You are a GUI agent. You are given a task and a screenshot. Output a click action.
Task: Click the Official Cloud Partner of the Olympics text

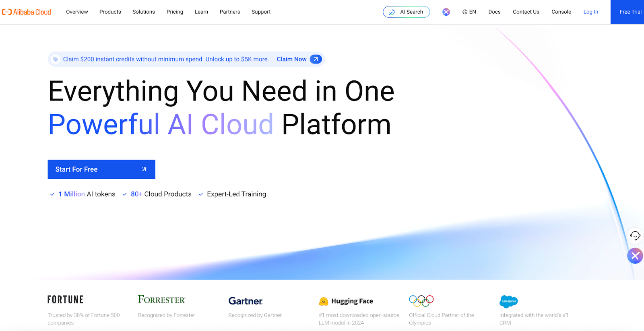(x=442, y=319)
